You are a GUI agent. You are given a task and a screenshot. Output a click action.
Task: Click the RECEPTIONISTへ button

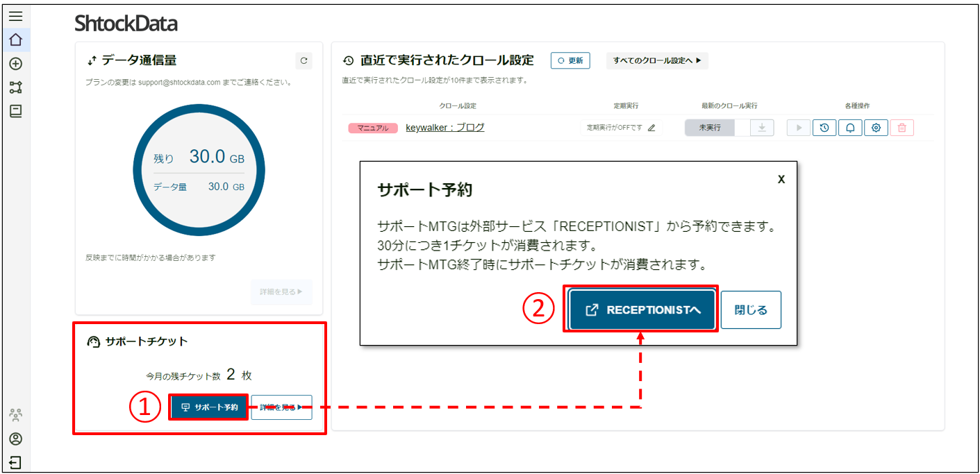pos(642,310)
